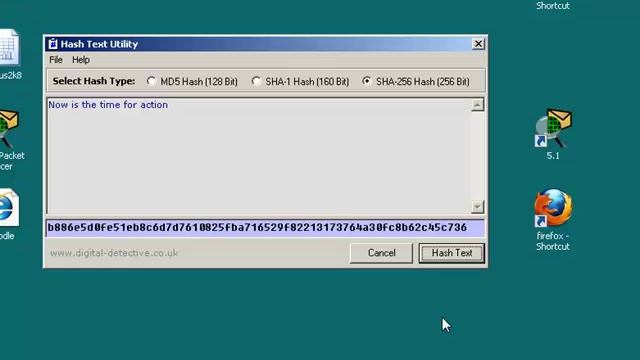Click the 'Now is the time for action' text
This screenshot has width=640, height=360.
(108, 105)
